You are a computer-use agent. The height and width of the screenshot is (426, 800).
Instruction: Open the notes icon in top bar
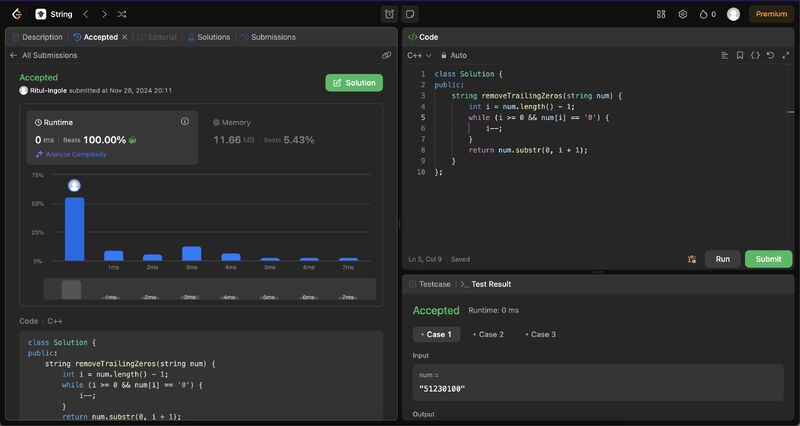click(x=410, y=14)
